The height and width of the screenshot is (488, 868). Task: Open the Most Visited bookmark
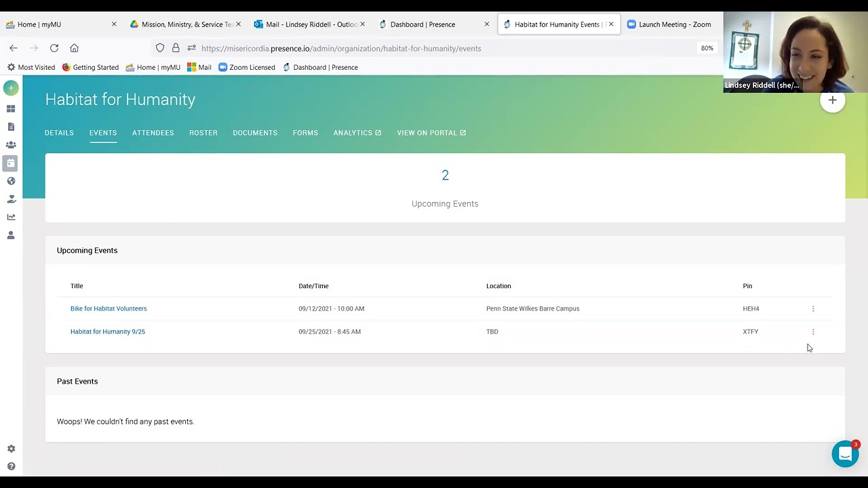pos(31,67)
